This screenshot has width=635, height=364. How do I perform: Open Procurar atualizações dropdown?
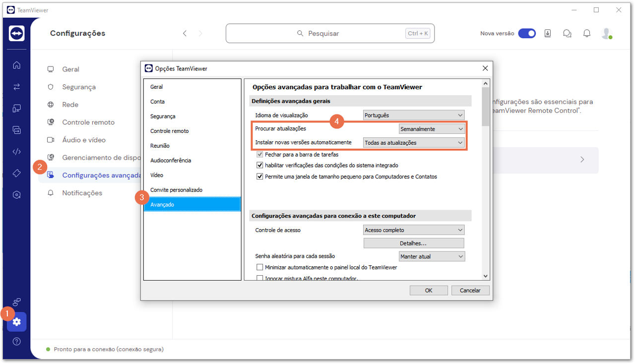[432, 128]
